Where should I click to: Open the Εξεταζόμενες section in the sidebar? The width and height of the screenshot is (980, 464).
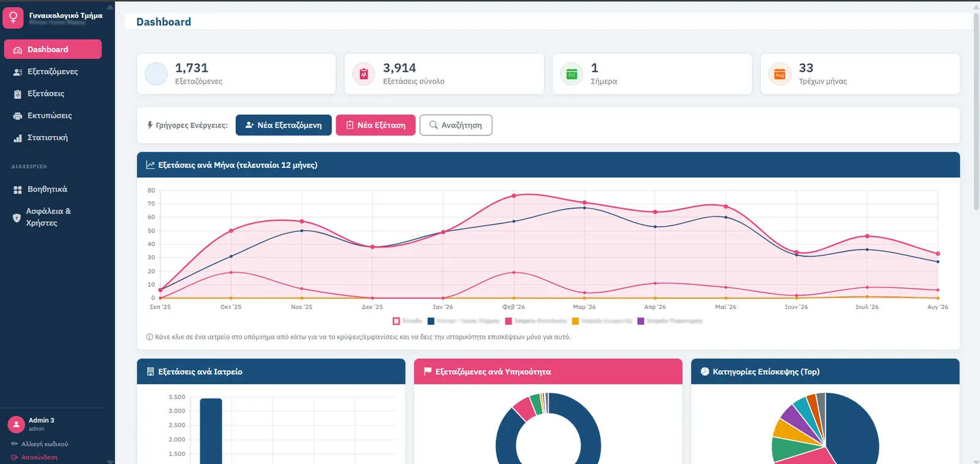53,72
